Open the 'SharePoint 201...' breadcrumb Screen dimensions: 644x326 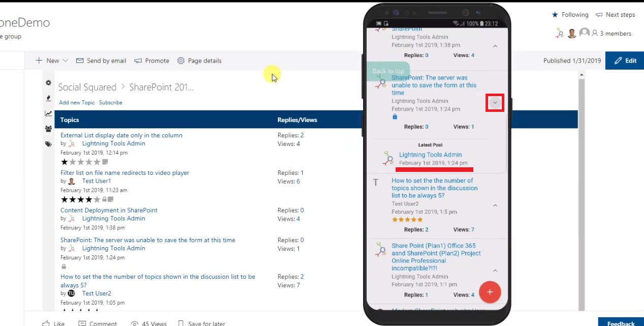tap(162, 87)
